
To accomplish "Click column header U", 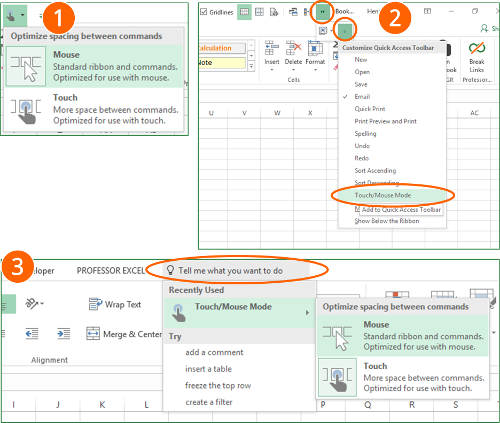I will coord(211,113).
